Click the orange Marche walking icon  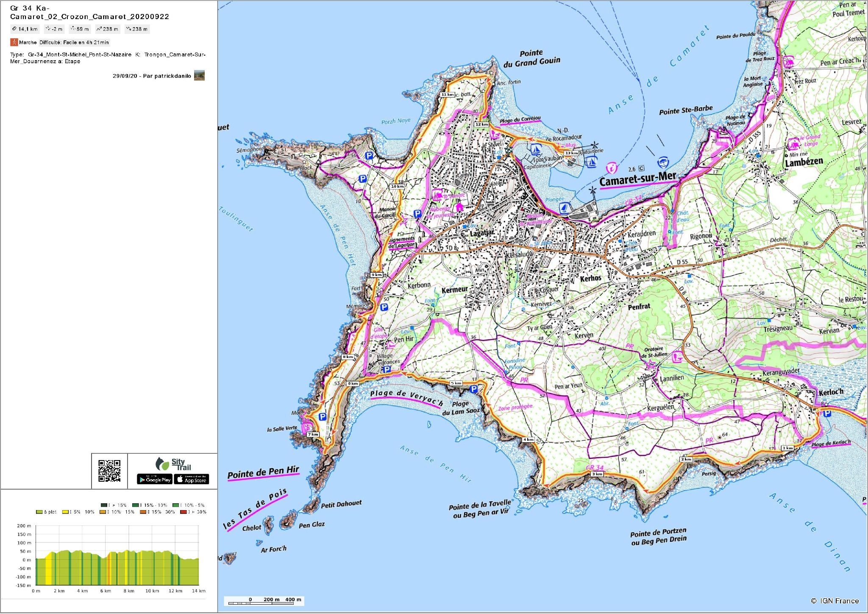coord(14,42)
